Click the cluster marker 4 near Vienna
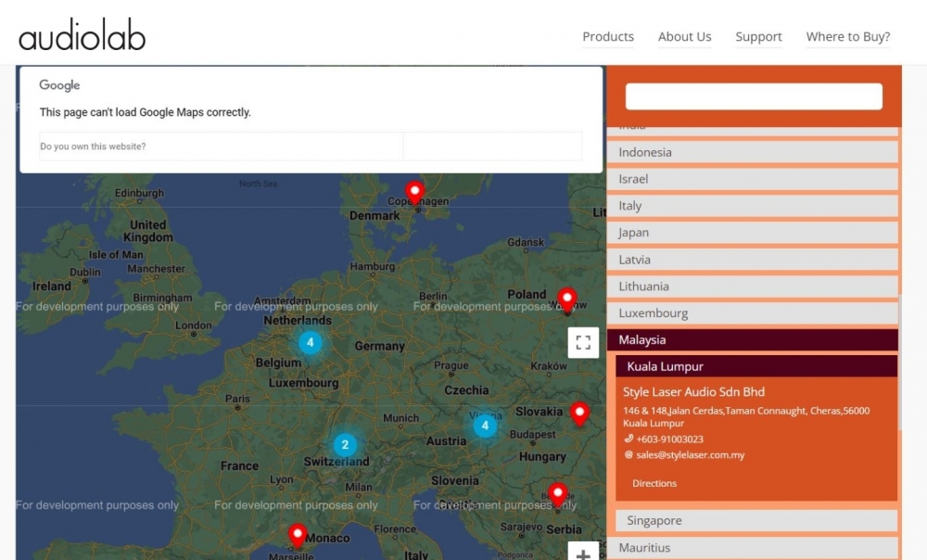This screenshot has height=560, width=927. pyautogui.click(x=485, y=426)
